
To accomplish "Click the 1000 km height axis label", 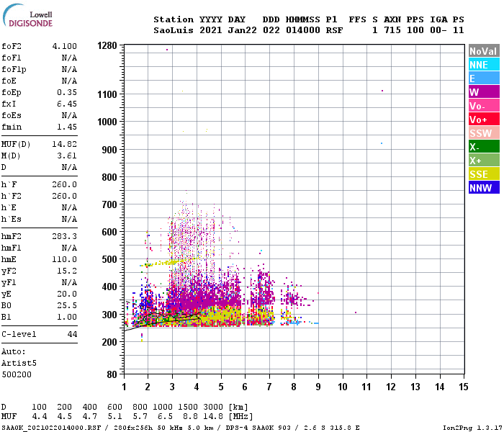I will point(107,122).
